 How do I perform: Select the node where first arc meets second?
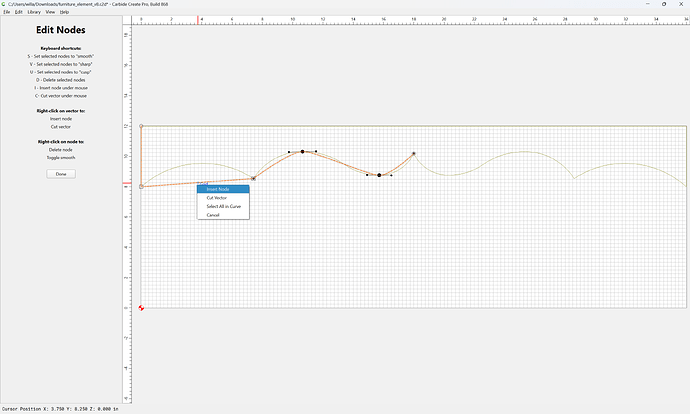click(x=253, y=178)
